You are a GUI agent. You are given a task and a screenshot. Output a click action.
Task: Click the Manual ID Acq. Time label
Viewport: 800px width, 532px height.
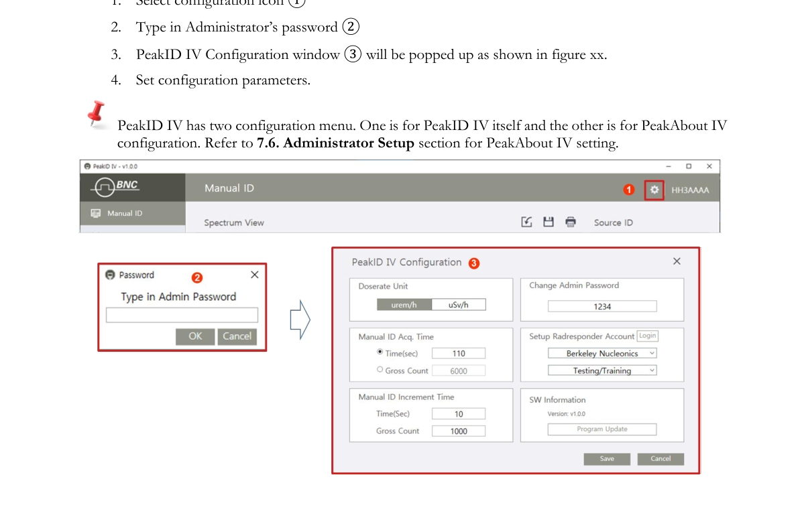point(396,337)
